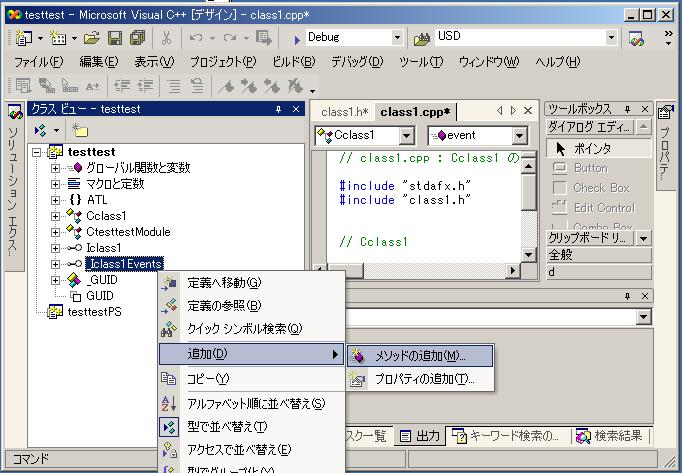This screenshot has width=682, height=473.
Task: Choose メソッドの追加(M)... from submenu
Action: click(420, 356)
